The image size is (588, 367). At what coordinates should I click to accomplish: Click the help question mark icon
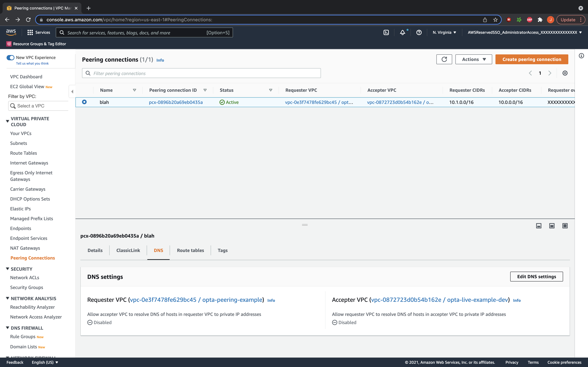pos(419,33)
